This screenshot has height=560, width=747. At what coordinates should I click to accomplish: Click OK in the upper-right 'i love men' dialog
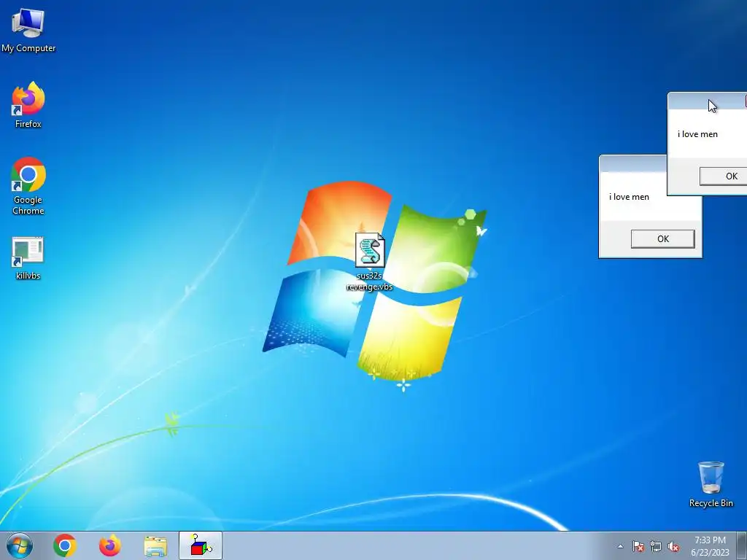(x=723, y=176)
